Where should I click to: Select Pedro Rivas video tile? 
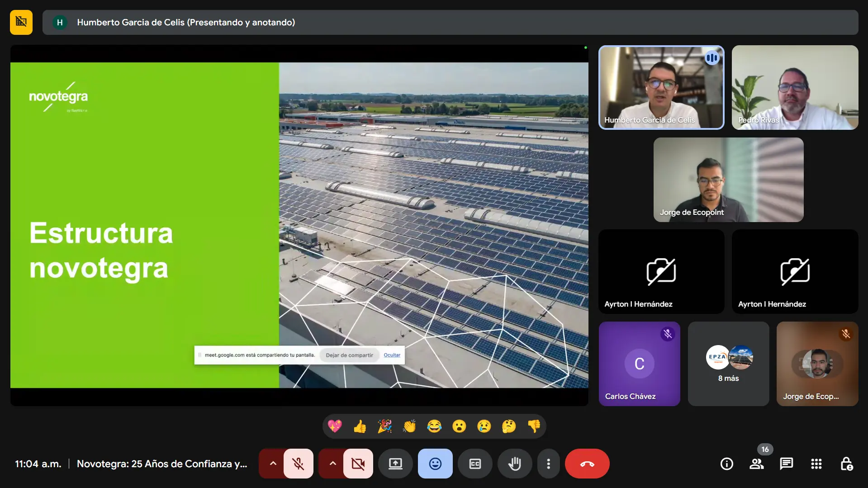[795, 87]
